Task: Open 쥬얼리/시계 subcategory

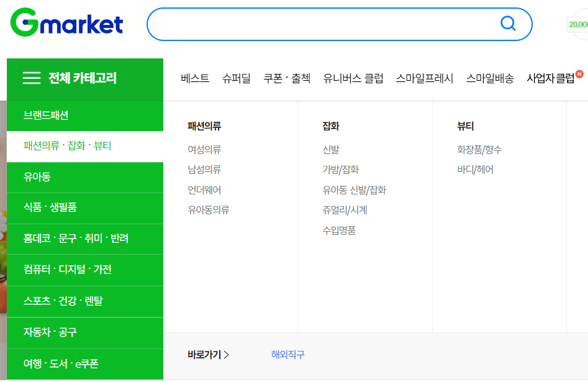Action: pyautogui.click(x=345, y=210)
